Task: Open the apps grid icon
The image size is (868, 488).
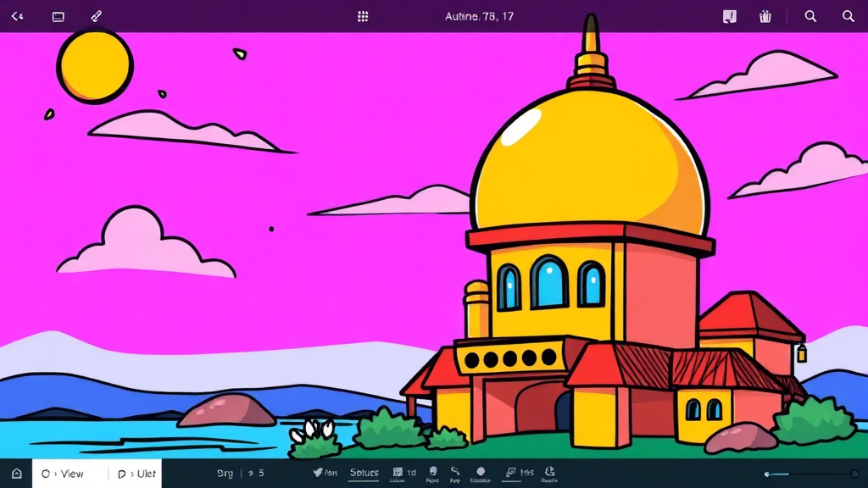Action: 363,16
